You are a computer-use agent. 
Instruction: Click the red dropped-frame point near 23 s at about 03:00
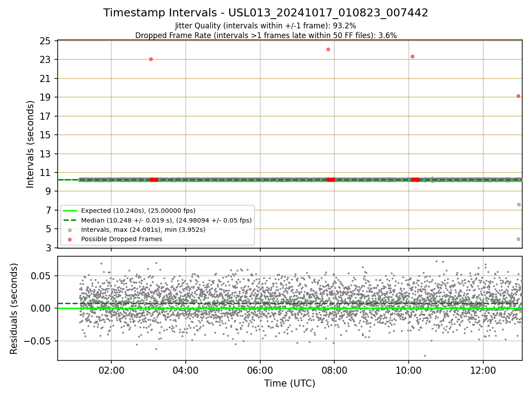[151, 59]
